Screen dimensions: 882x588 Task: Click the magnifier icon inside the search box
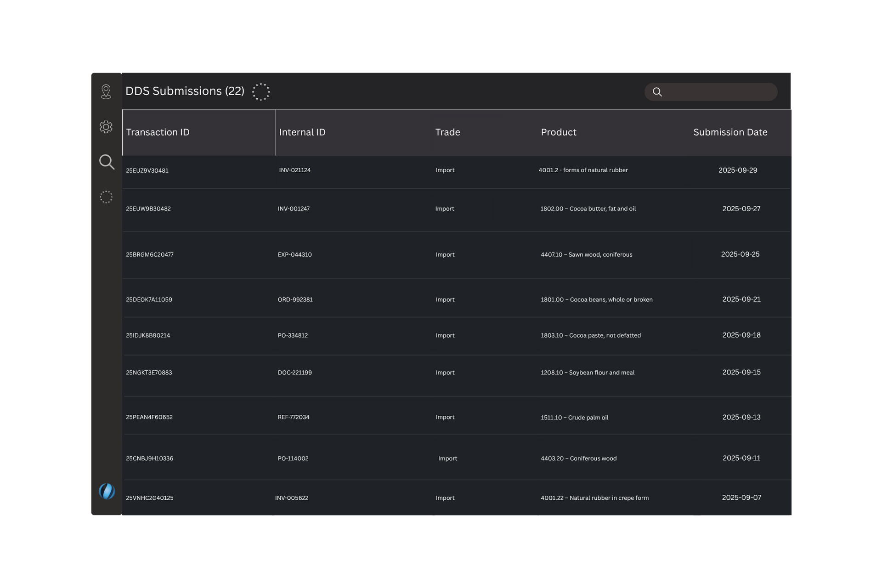[657, 92]
